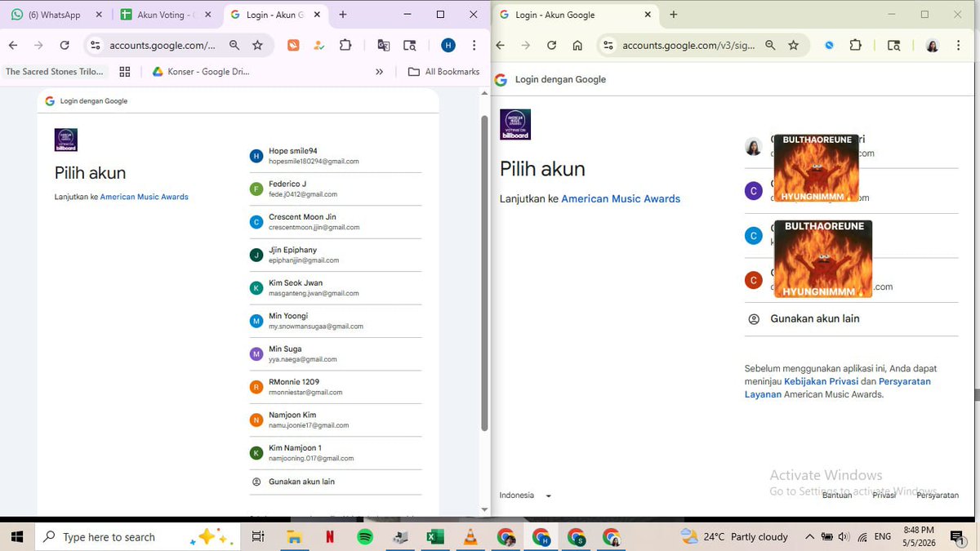
Task: Open Chrome menu dots in left window
Action: (474, 46)
